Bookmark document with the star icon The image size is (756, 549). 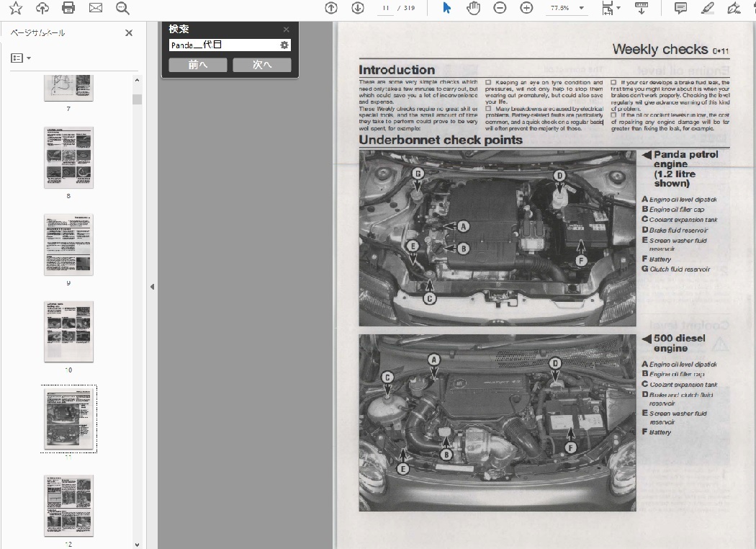16,8
